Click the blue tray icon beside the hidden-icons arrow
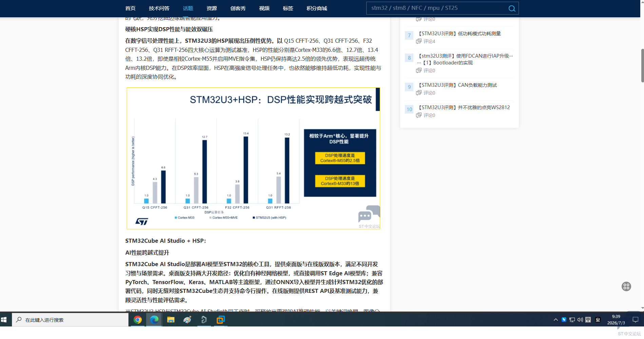The image size is (644, 339). [564, 320]
